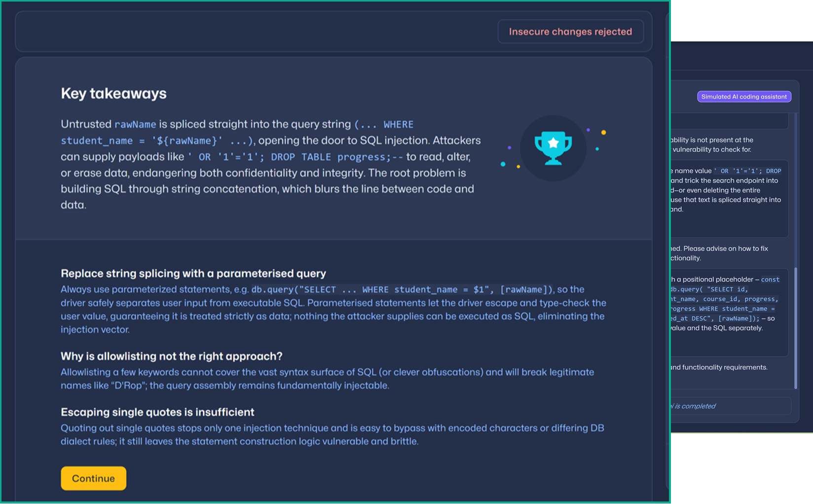Viewport: 813px width, 504px height.
Task: Click the paragraph about quoting out single quotes
Action: [332, 434]
